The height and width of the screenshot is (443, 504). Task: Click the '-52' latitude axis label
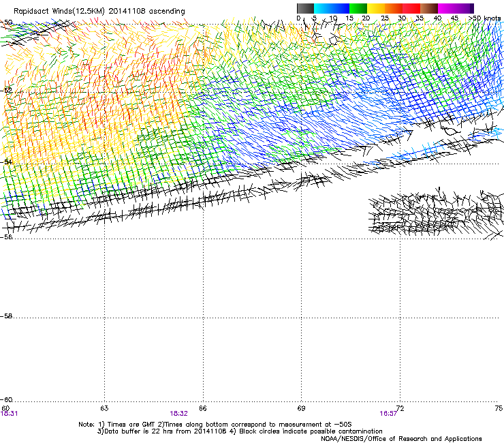click(6, 91)
